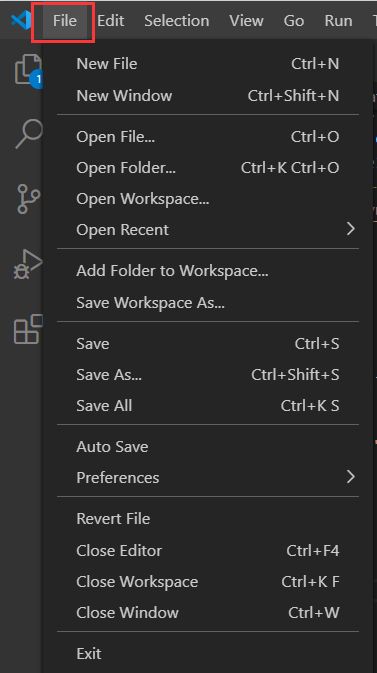Open the Run menu
Screen dimensions: 377x673
coord(338,21)
